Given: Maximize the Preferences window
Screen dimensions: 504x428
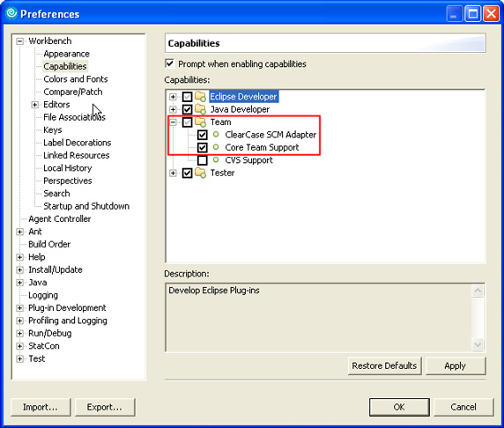Looking at the screenshot, I should 473,14.
